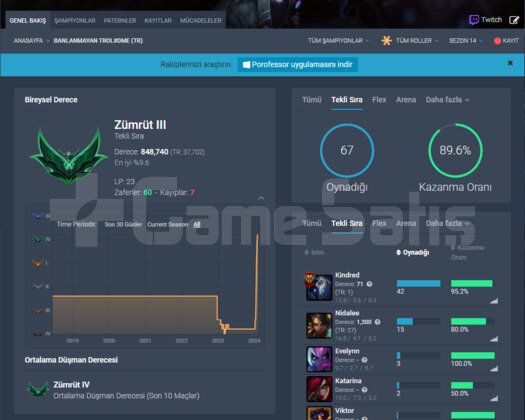Click Nidalee's green 80.0% win-rate bar
This screenshot has height=420, width=525.
pyautogui.click(x=468, y=322)
